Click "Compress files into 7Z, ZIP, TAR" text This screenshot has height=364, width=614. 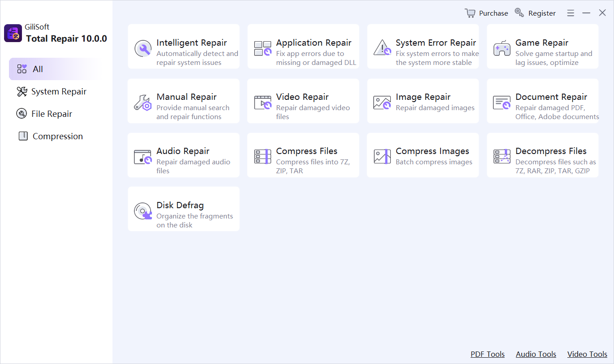click(313, 167)
